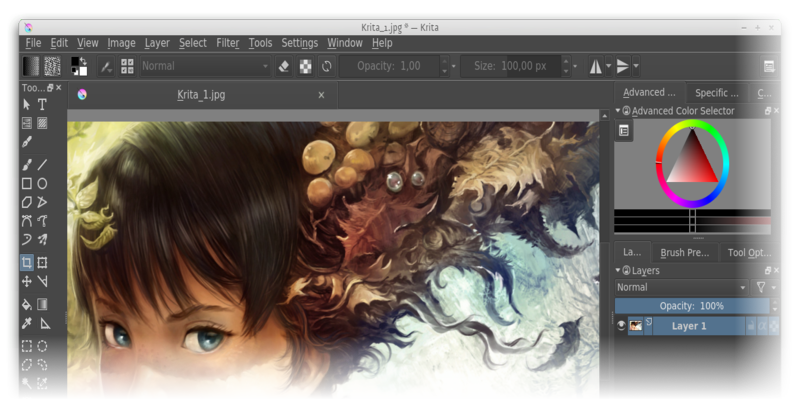Screen dimensions: 800x400
Task: Select the Ellipse shape tool
Action: click(x=42, y=183)
